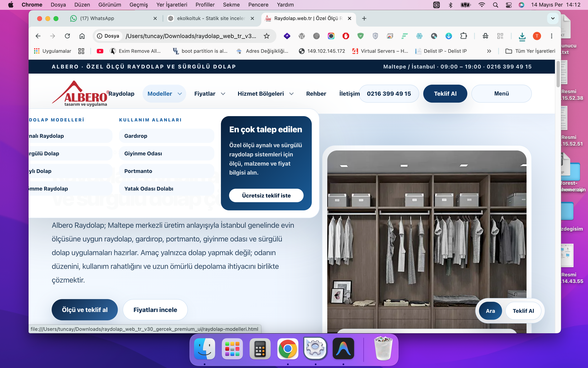
Task: Show hidden bookmarks with double chevron
Action: pos(489,51)
